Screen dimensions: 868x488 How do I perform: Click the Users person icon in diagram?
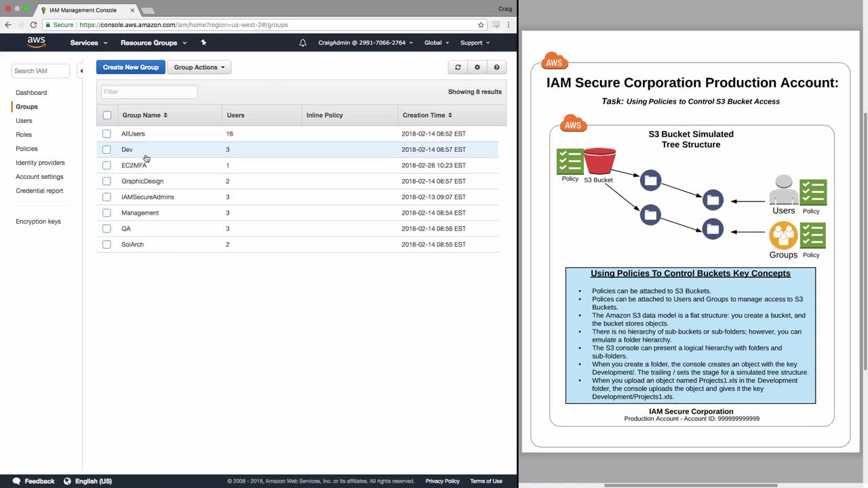[x=783, y=190]
